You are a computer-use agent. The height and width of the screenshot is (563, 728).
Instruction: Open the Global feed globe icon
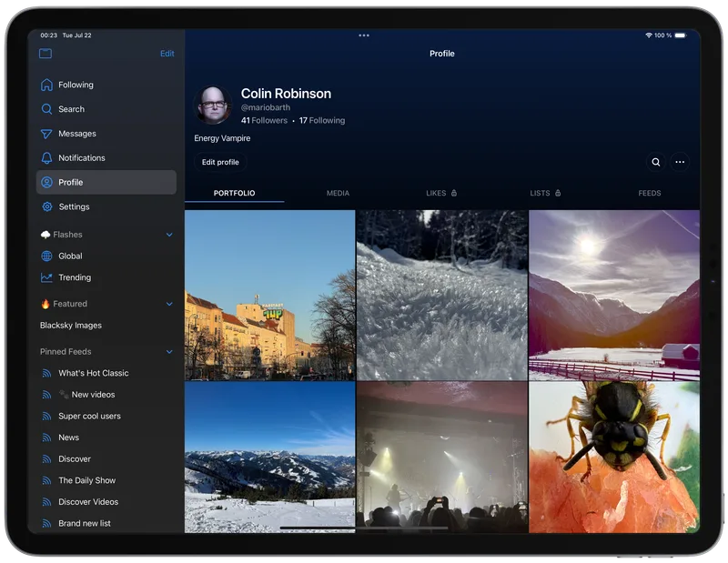[x=46, y=256]
